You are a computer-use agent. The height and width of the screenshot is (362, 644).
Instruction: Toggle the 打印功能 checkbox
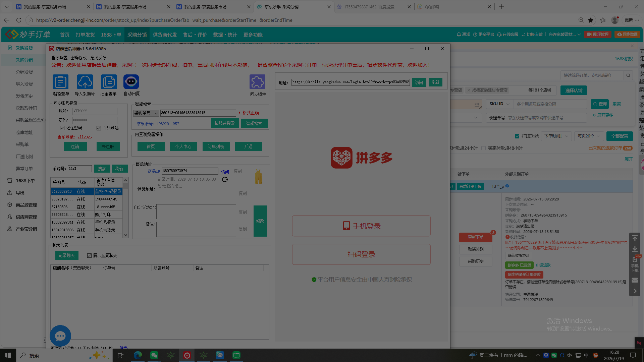pyautogui.click(x=517, y=136)
